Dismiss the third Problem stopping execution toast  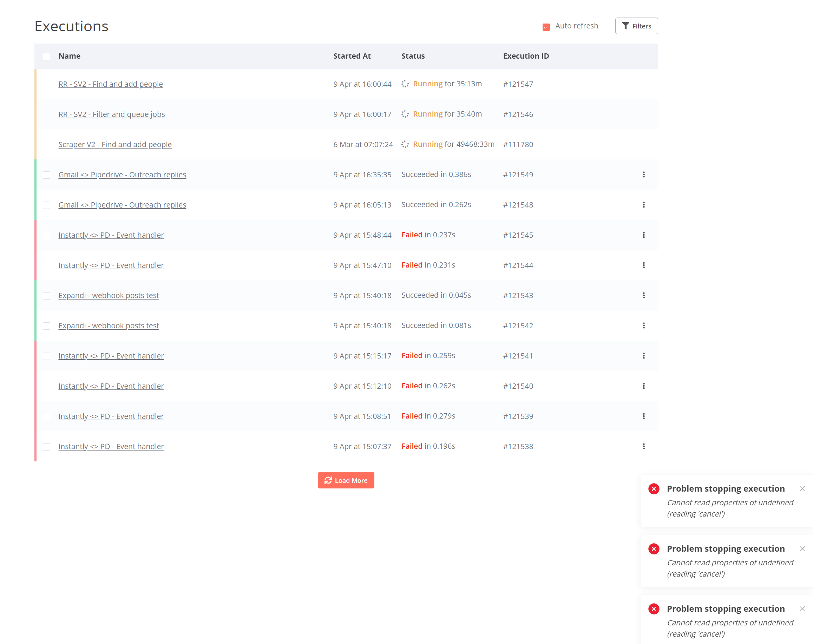tap(802, 609)
